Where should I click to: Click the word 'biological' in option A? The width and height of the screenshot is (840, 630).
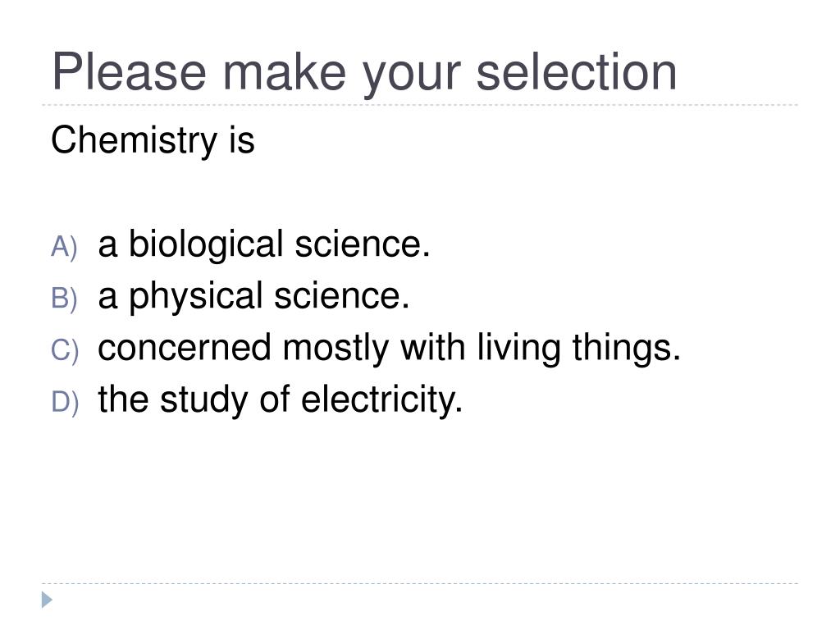206,244
